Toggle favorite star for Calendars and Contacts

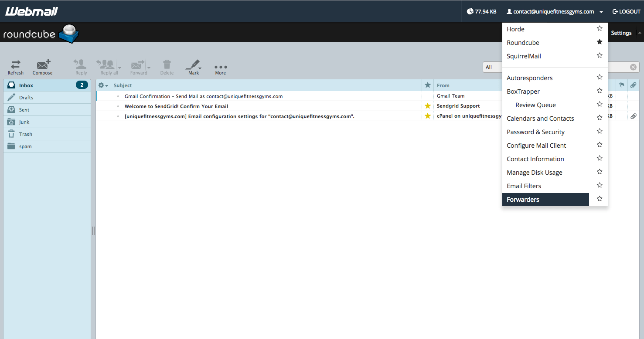600,118
